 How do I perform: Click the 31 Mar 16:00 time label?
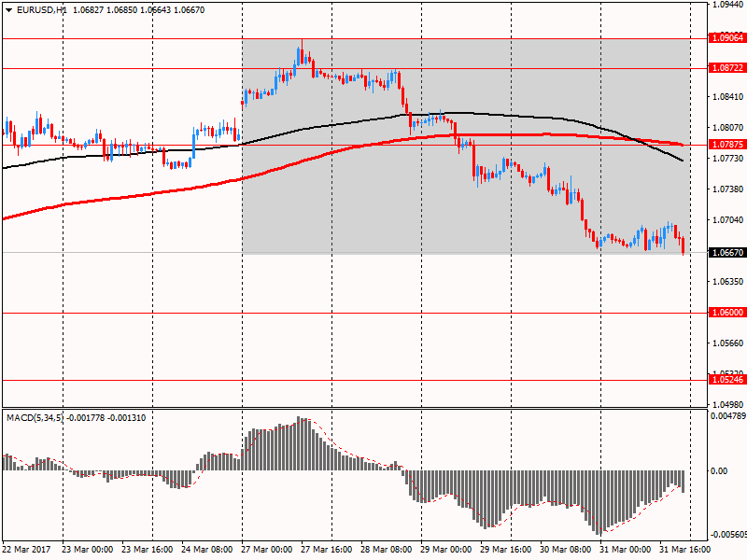pyautogui.click(x=684, y=551)
